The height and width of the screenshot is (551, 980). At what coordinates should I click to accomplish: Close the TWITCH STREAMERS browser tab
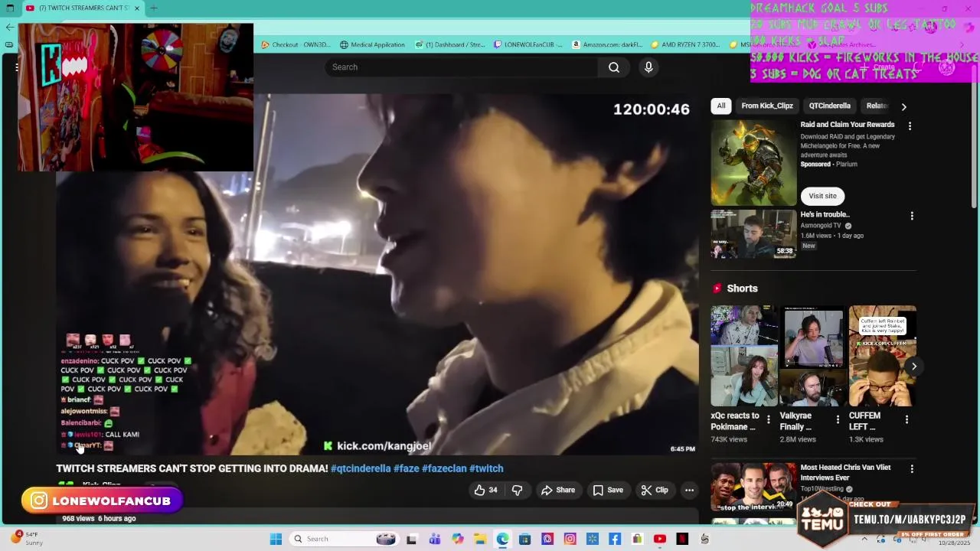coord(137,8)
